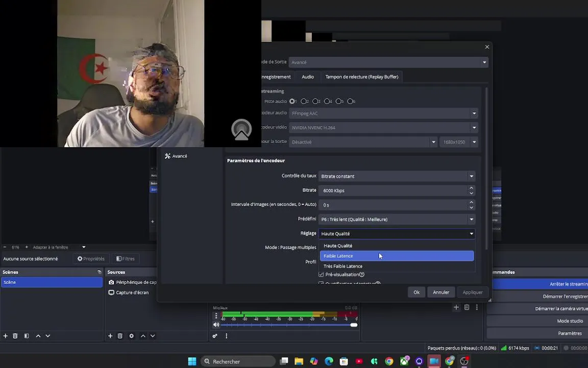Collapse the Réglage dropdown arrow

pos(472,234)
